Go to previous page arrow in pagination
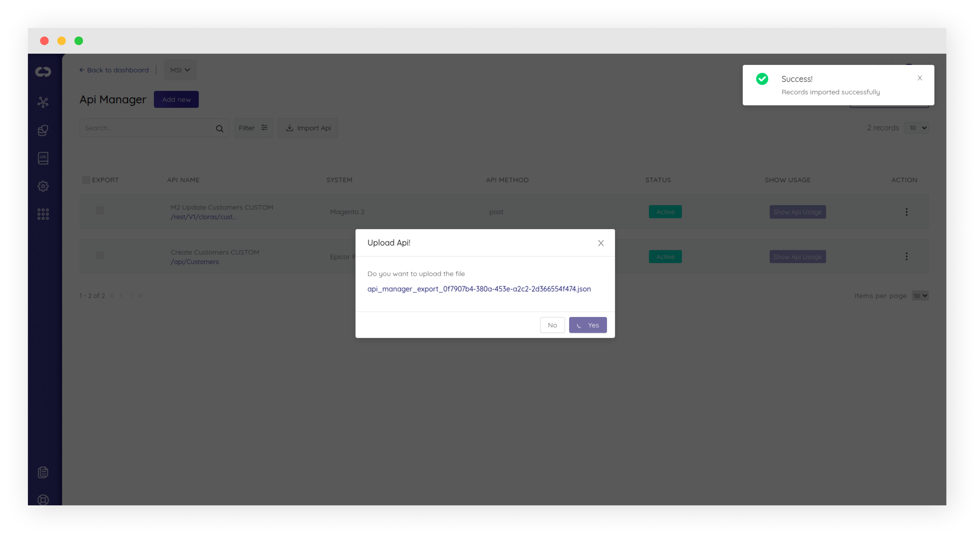 pos(121,296)
